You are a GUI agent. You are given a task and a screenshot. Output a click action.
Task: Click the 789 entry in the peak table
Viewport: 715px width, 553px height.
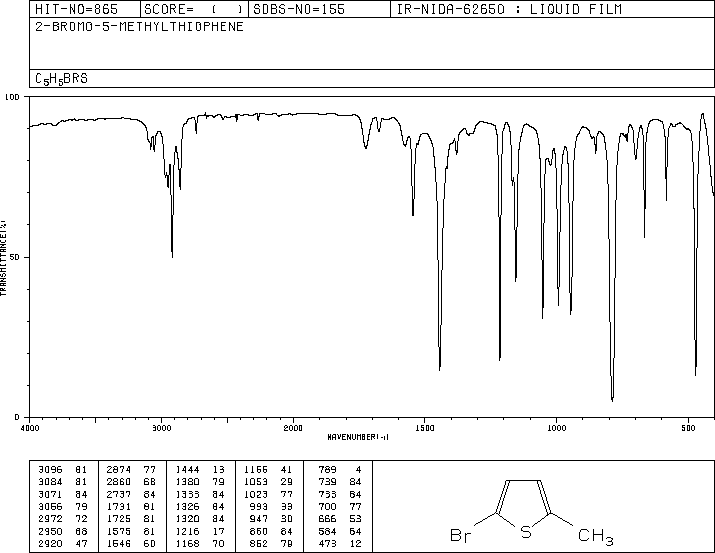[327, 470]
